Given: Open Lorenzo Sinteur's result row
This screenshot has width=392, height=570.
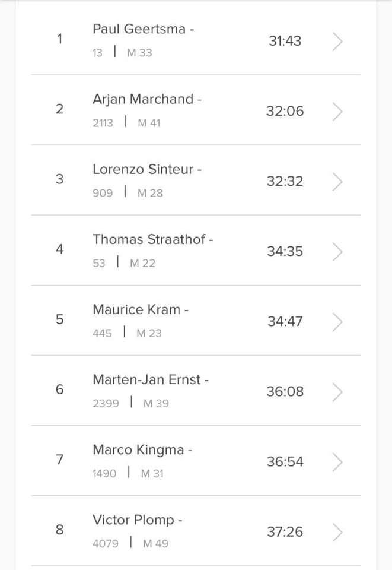Looking at the screenshot, I should point(196,180).
